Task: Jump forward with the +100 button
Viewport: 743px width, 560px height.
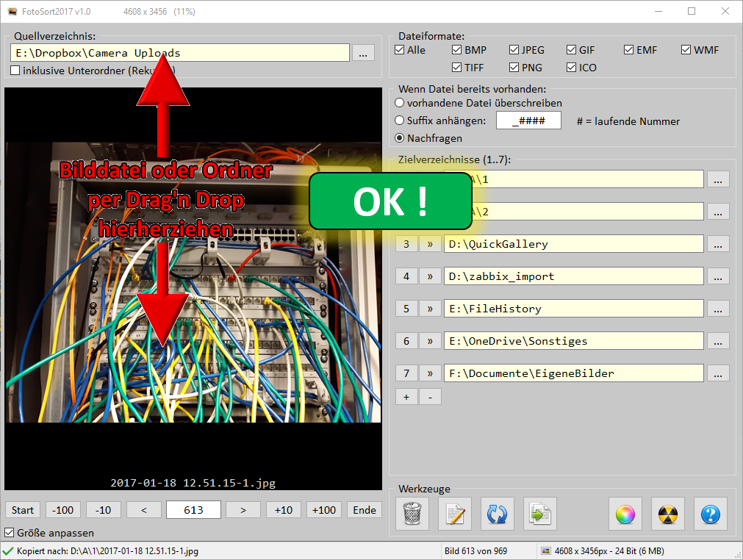Action: [323, 510]
